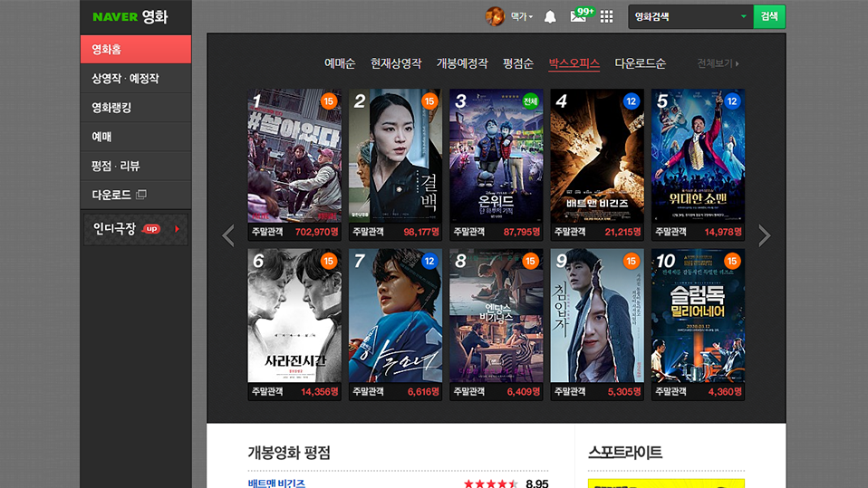Open 영화랭킹 in the sidebar
Viewport: 868px width, 488px height.
click(136, 108)
